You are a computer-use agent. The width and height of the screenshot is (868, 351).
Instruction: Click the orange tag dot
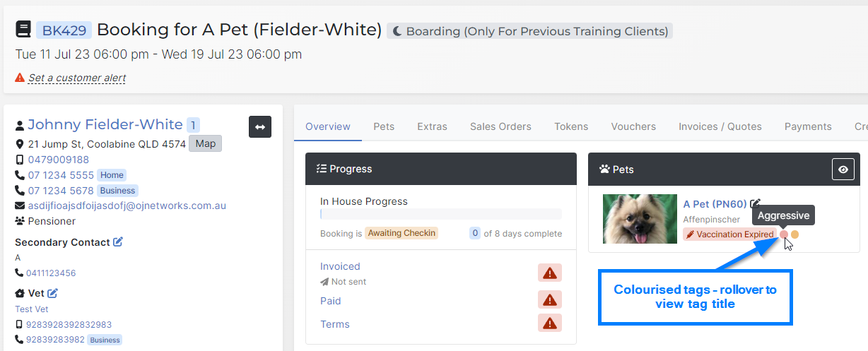(795, 234)
